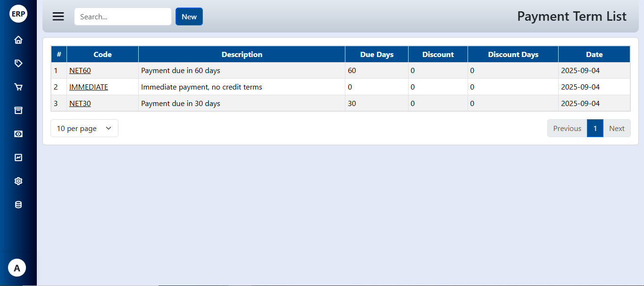Go to the Previous page
The height and width of the screenshot is (286, 644).
point(567,128)
